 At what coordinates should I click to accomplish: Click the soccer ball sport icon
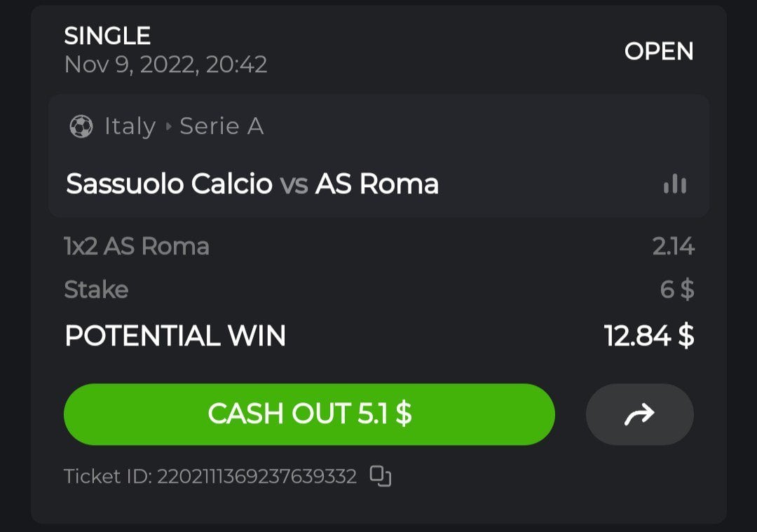(82, 127)
